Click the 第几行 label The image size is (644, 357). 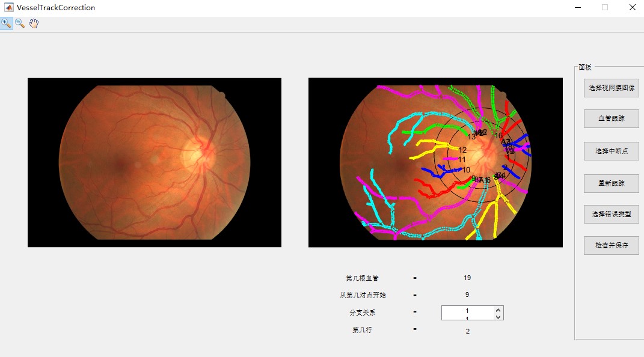362,330
